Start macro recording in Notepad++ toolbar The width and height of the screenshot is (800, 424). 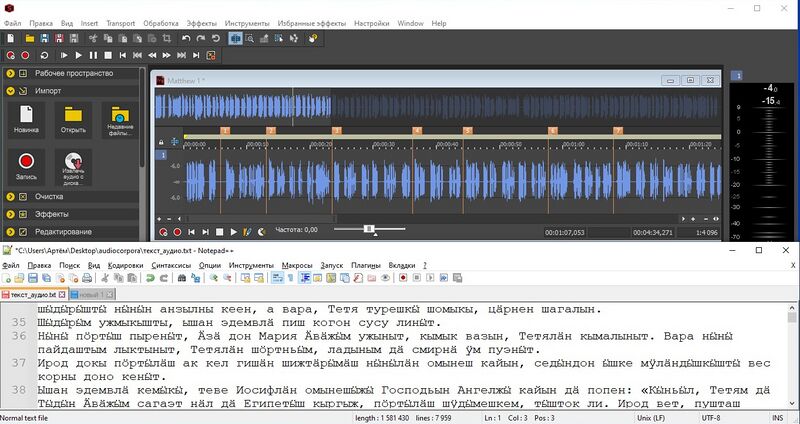[x=403, y=278]
